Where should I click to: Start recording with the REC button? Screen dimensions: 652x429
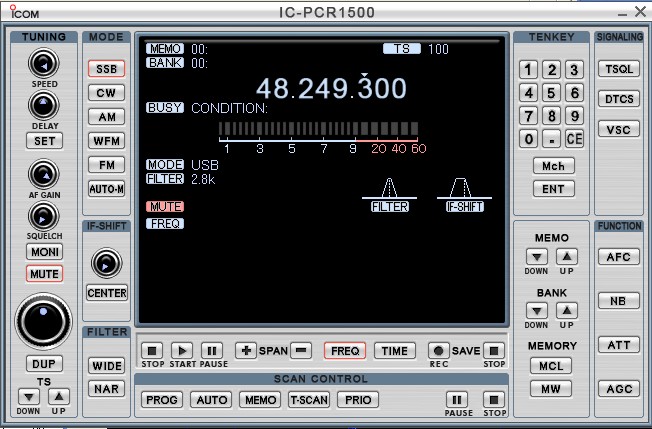[439, 351]
